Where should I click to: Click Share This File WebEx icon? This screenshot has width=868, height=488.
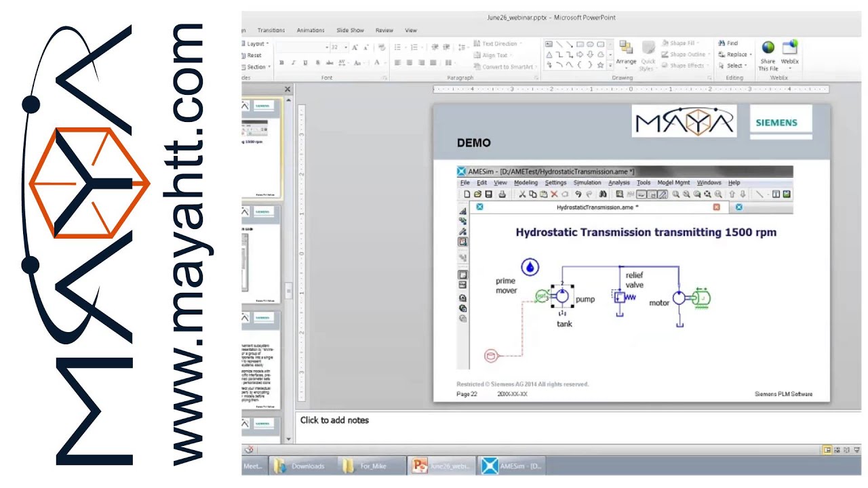768,54
